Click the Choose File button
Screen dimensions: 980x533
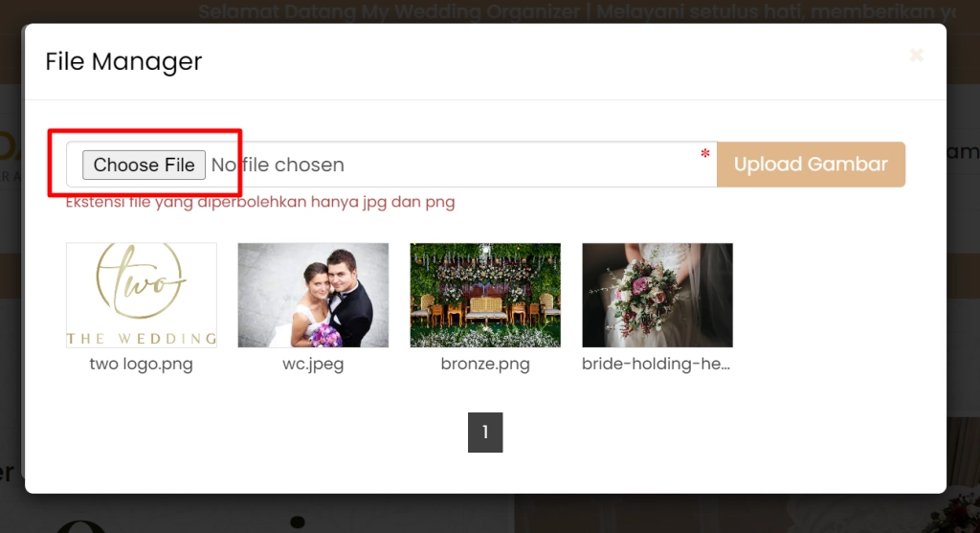click(x=144, y=165)
